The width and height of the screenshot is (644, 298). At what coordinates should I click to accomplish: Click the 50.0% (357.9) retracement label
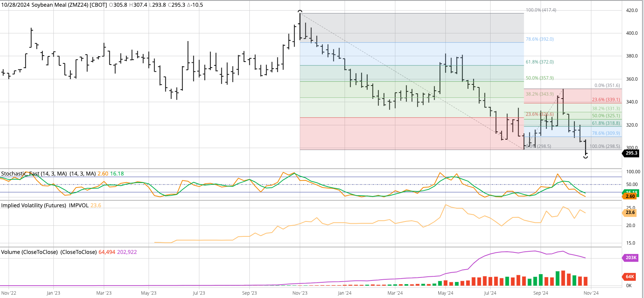coord(540,78)
